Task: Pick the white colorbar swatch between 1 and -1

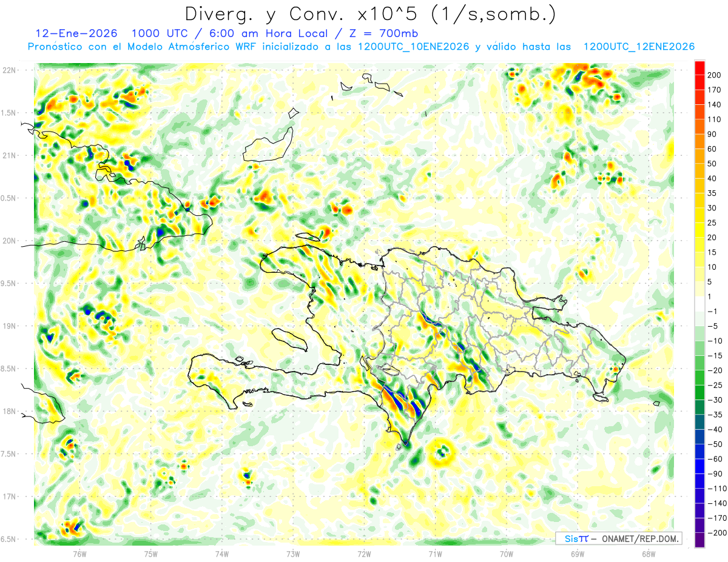Action: pos(699,304)
